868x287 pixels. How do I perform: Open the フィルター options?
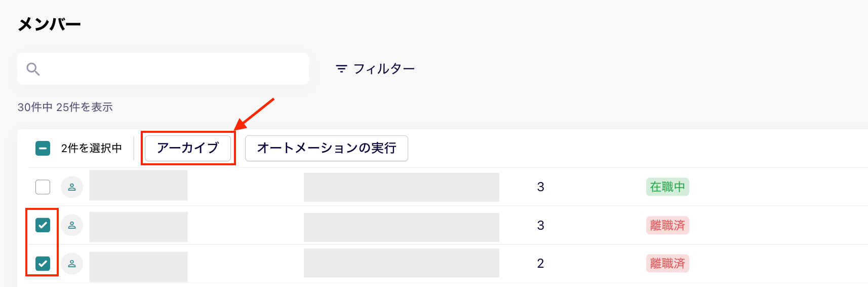click(x=375, y=68)
